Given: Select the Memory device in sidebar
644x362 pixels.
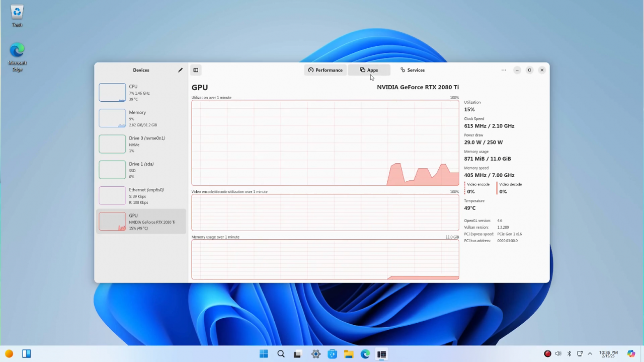Looking at the screenshot, I should 141,118.
